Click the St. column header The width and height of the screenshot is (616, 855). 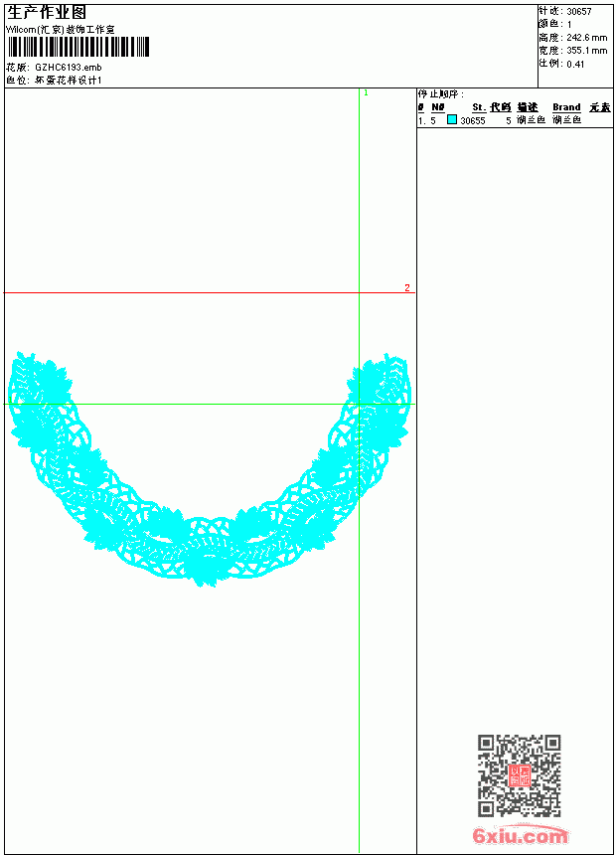(x=479, y=107)
